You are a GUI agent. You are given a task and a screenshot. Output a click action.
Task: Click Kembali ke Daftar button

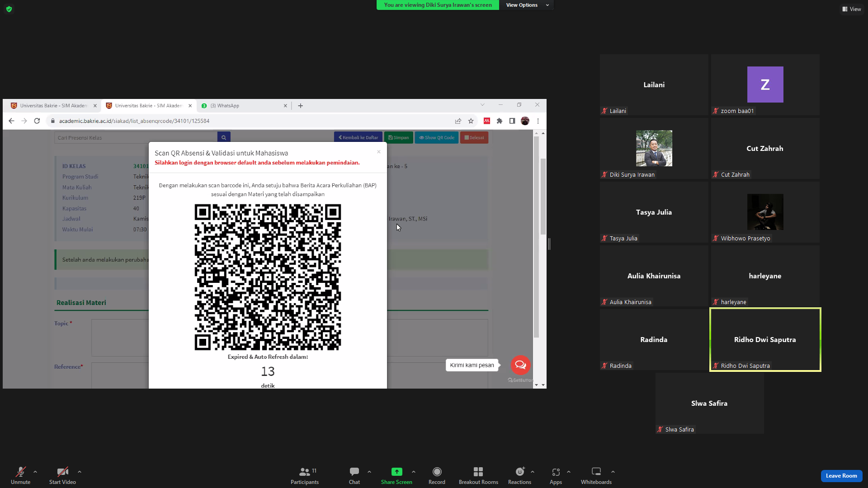[358, 138]
